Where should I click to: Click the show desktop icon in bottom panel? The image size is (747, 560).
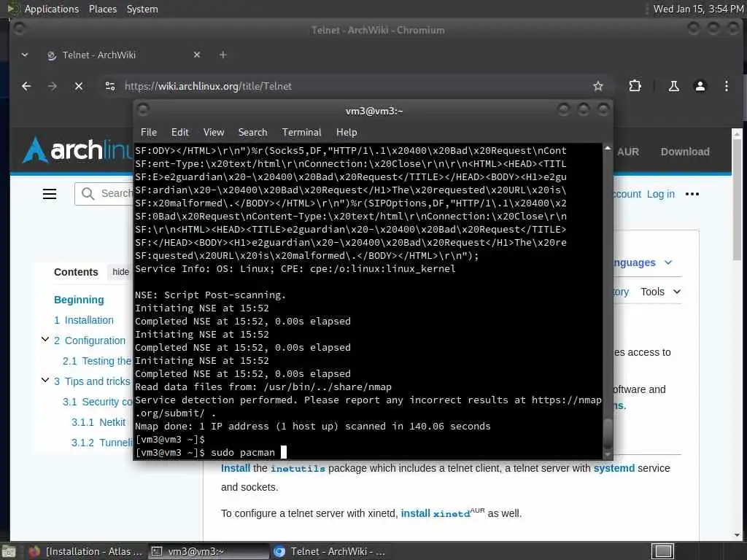tap(8, 552)
